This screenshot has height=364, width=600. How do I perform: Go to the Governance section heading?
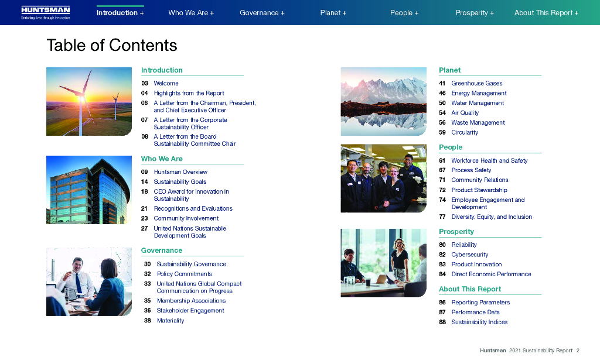pos(162,250)
